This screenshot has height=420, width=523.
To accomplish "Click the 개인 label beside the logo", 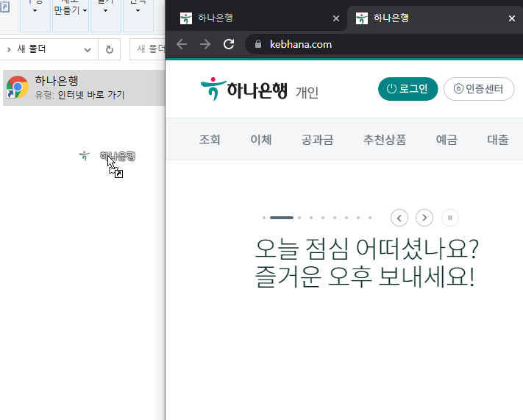I will pyautogui.click(x=307, y=93).
